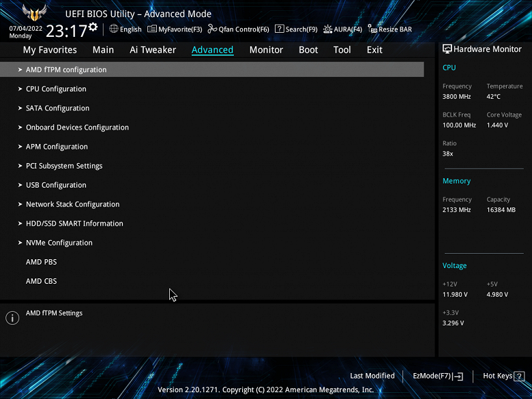Expand PCI Subsystem Settings arrow
Viewport: 532px width, 399px height.
[20, 166]
